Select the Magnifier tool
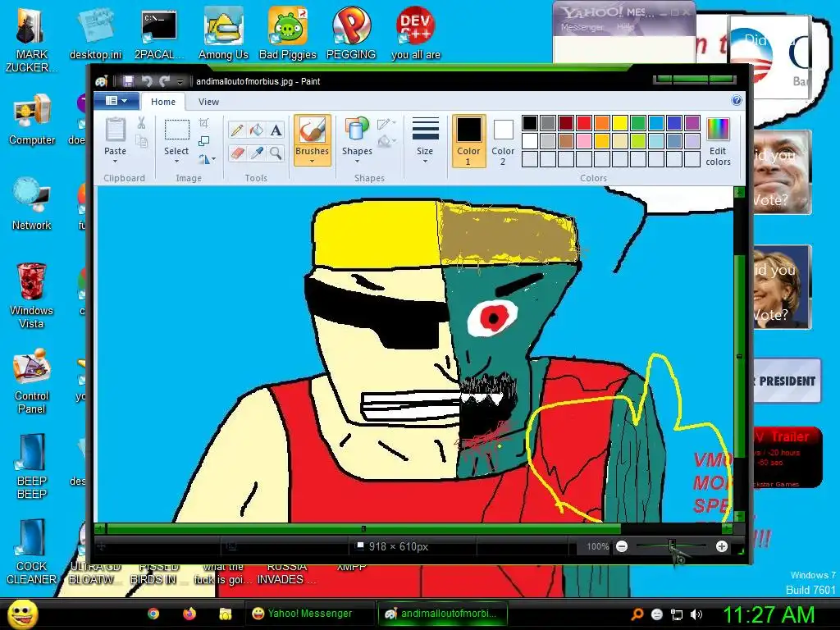 click(276, 153)
